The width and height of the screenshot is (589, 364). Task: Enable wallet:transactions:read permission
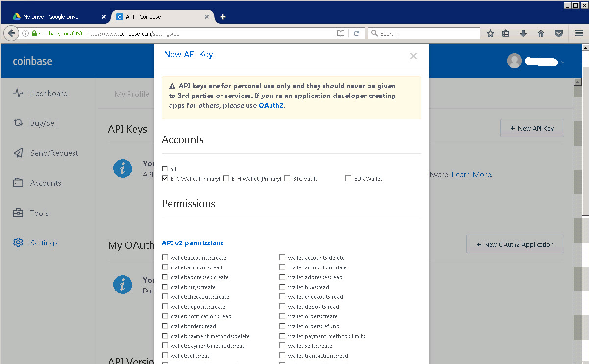click(x=282, y=355)
